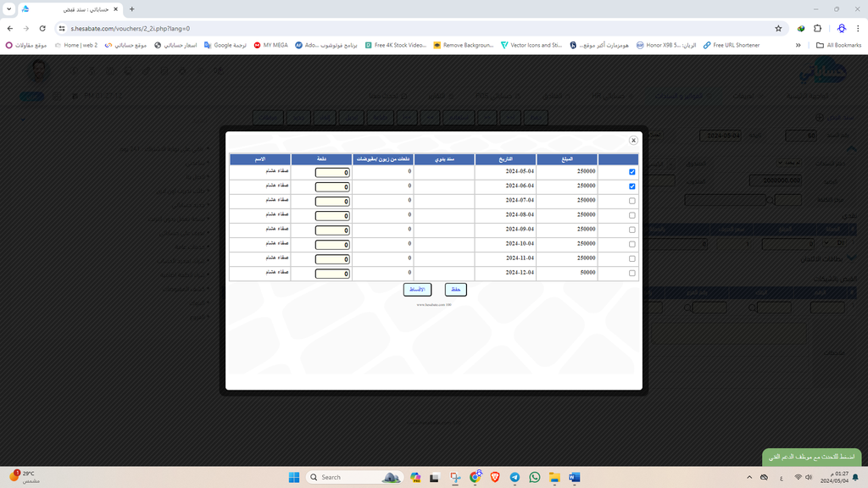The height and width of the screenshot is (488, 868).
Task: Click the المبلغ column header
Action: click(567, 159)
